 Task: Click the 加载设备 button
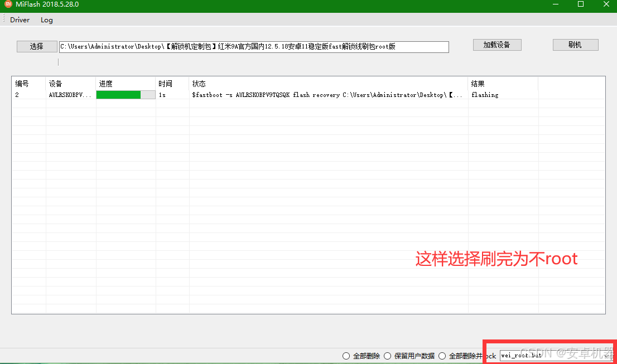coord(497,45)
